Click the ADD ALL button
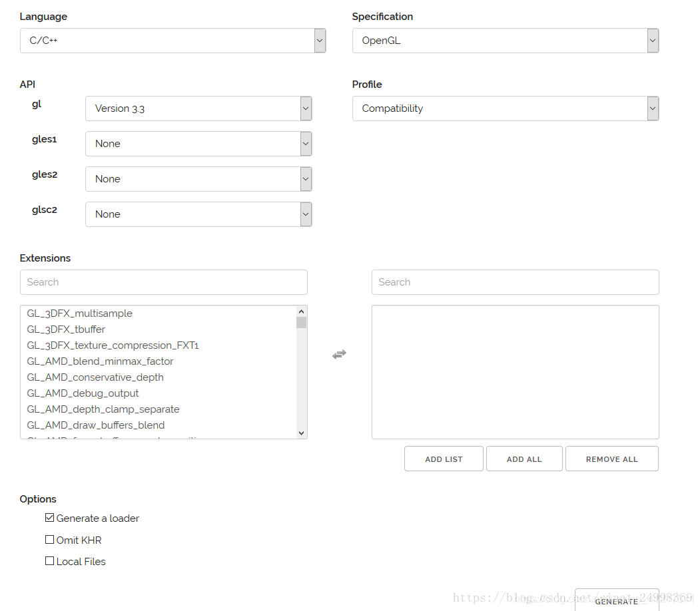700x611 pixels. point(524,459)
